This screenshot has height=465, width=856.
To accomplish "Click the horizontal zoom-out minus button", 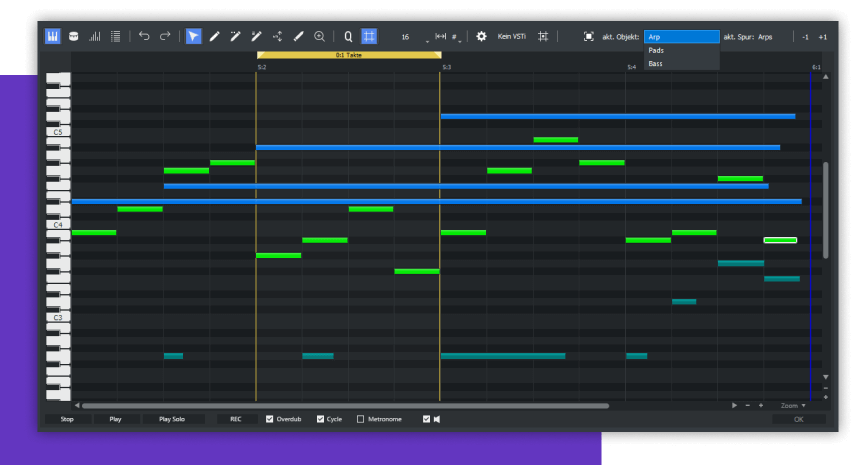I will pos(747,406).
